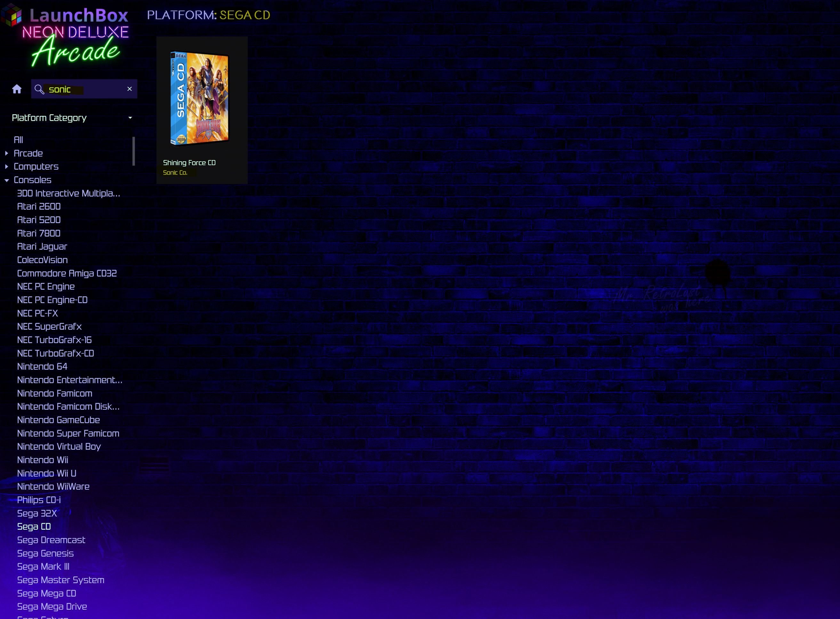Image resolution: width=840 pixels, height=619 pixels.
Task: Select Sega Dreamcast platform
Action: pyautogui.click(x=51, y=541)
